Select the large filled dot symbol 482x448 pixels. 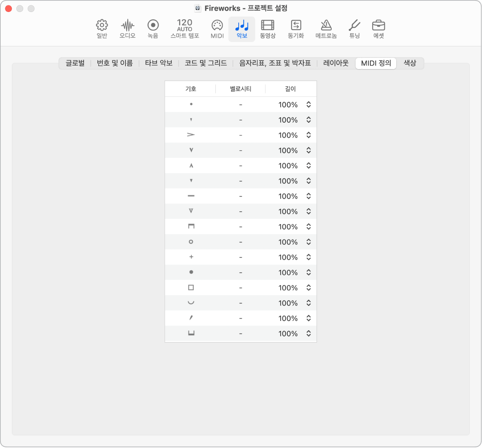click(x=191, y=272)
